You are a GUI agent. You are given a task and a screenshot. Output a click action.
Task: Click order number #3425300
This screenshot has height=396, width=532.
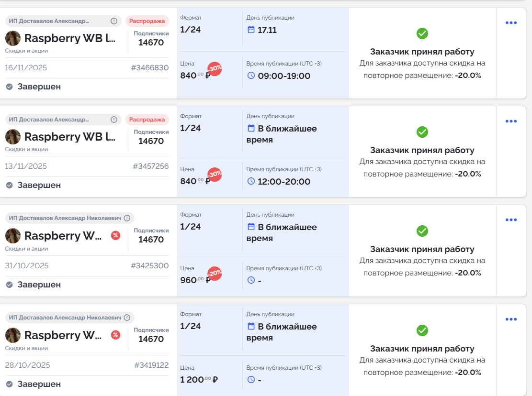(x=149, y=265)
